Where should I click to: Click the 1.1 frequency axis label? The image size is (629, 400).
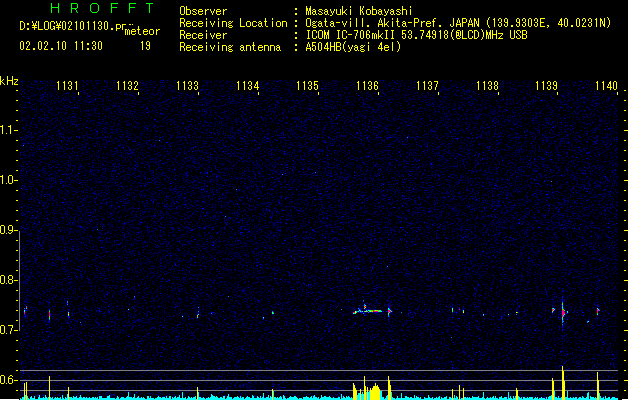[8, 130]
